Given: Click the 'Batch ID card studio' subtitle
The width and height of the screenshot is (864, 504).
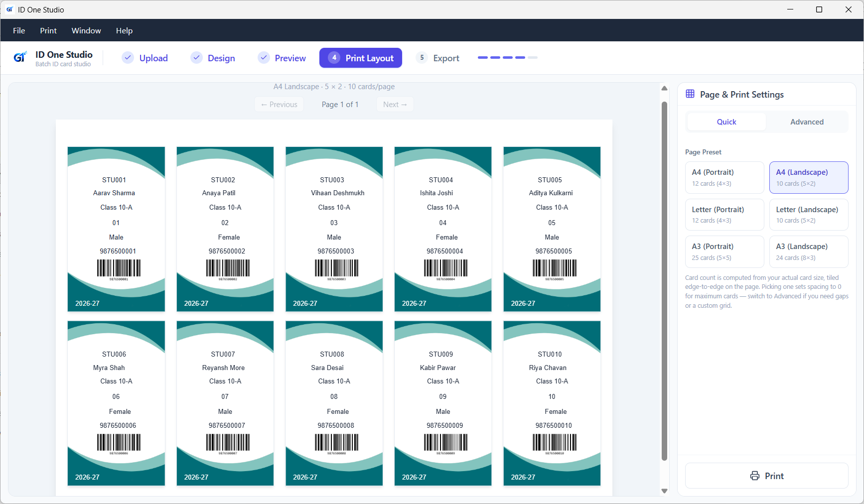Looking at the screenshot, I should tap(63, 64).
